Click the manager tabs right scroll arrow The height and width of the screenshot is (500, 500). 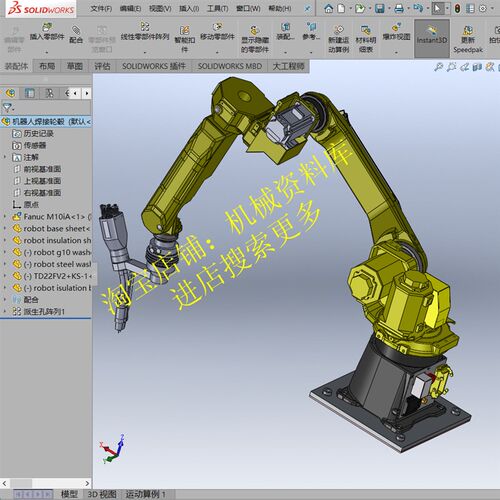click(x=87, y=93)
